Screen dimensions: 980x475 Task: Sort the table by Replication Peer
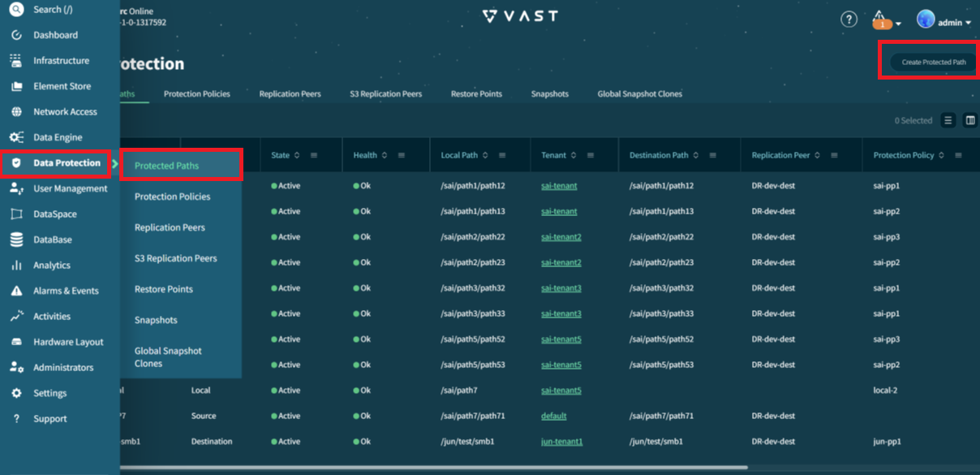(817, 155)
